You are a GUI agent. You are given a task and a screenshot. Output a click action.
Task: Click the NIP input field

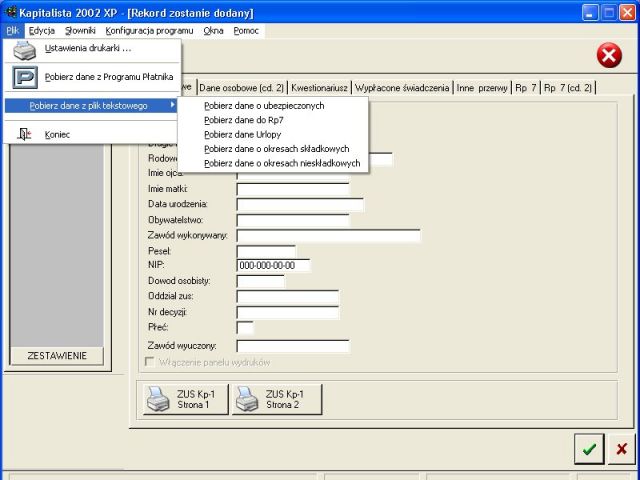273,265
